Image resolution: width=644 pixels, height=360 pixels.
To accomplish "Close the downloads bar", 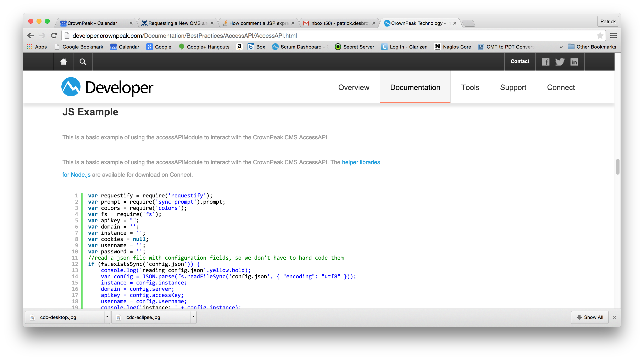I will (x=614, y=317).
